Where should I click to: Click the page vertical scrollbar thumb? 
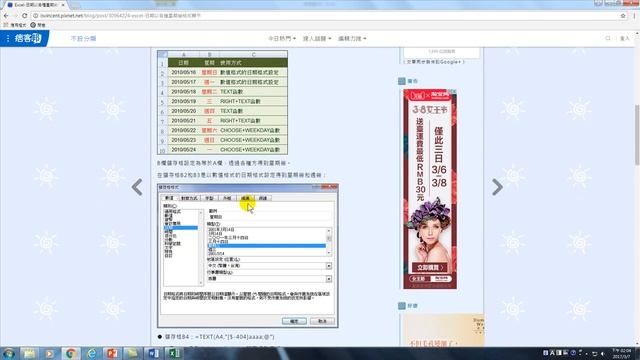click(x=637, y=135)
